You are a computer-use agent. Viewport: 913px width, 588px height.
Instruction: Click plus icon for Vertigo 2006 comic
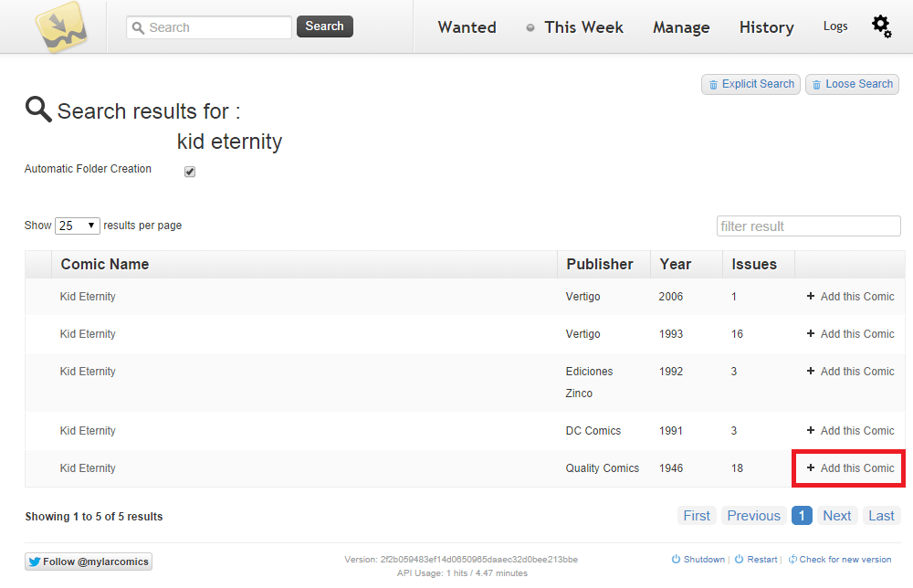click(811, 296)
